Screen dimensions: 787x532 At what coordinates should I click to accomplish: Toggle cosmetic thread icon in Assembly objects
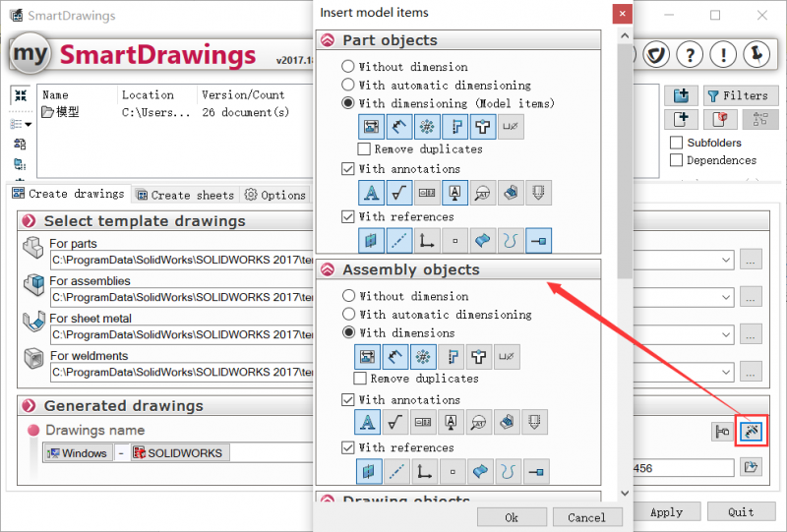tap(534, 422)
